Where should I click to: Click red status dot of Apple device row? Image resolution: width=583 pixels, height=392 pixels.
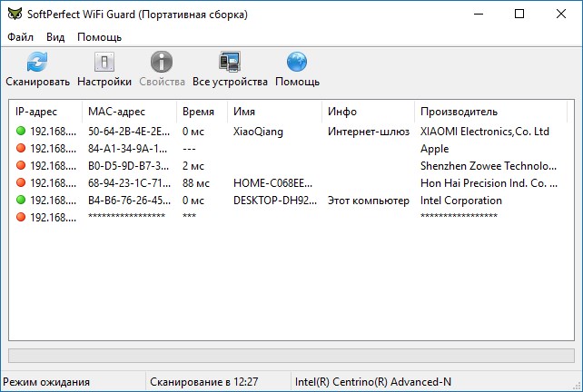click(21, 148)
